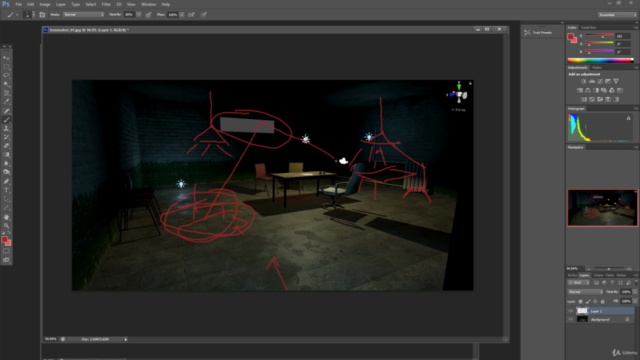Viewport: 640px width, 360px height.
Task: Switch to the Styles tab
Action: (597, 67)
